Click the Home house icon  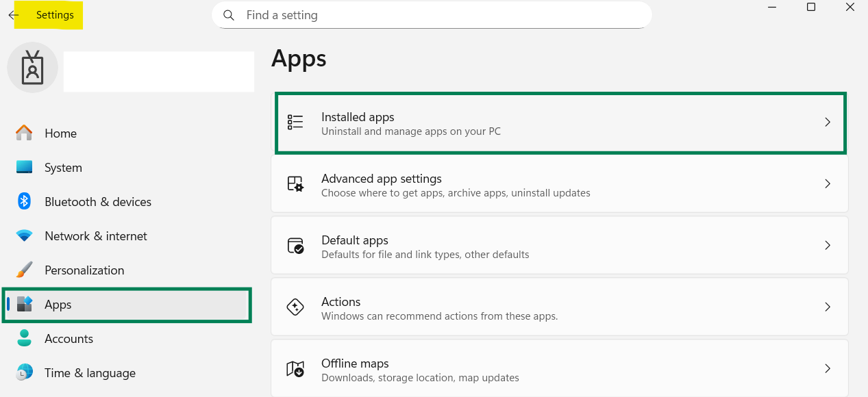pos(24,133)
